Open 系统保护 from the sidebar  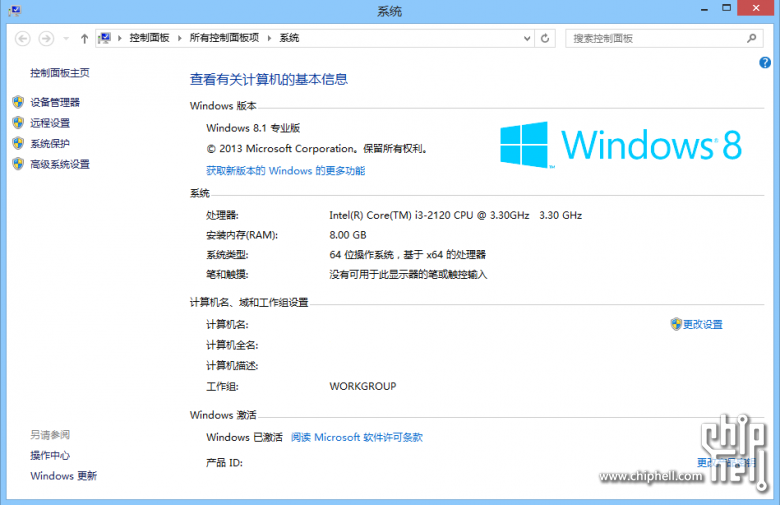click(x=50, y=144)
